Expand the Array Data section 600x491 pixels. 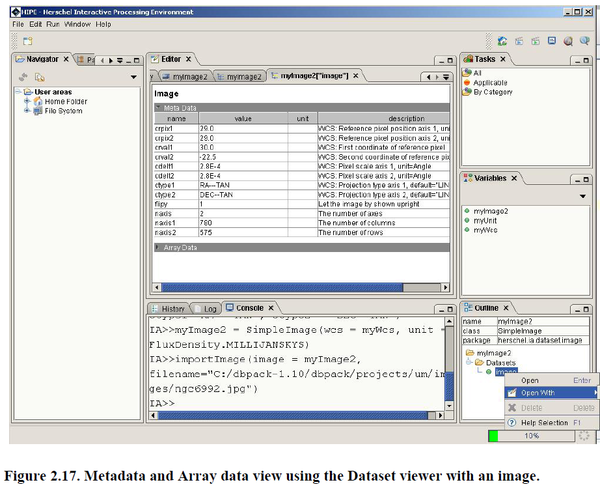click(x=158, y=248)
